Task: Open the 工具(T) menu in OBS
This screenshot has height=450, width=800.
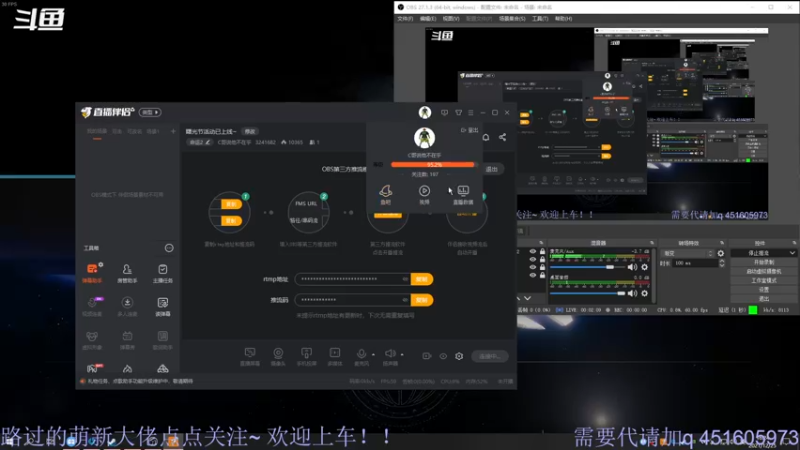Action: point(540,19)
